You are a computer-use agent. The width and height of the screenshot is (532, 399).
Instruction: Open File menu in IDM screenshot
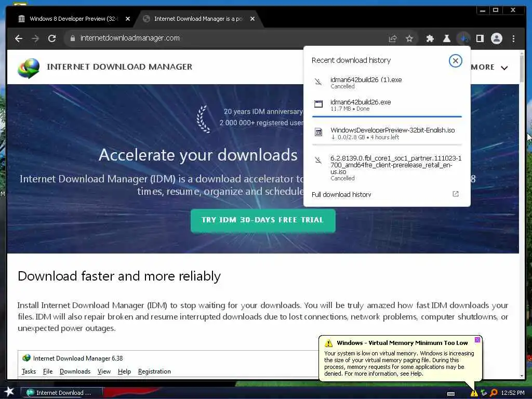[47, 371]
